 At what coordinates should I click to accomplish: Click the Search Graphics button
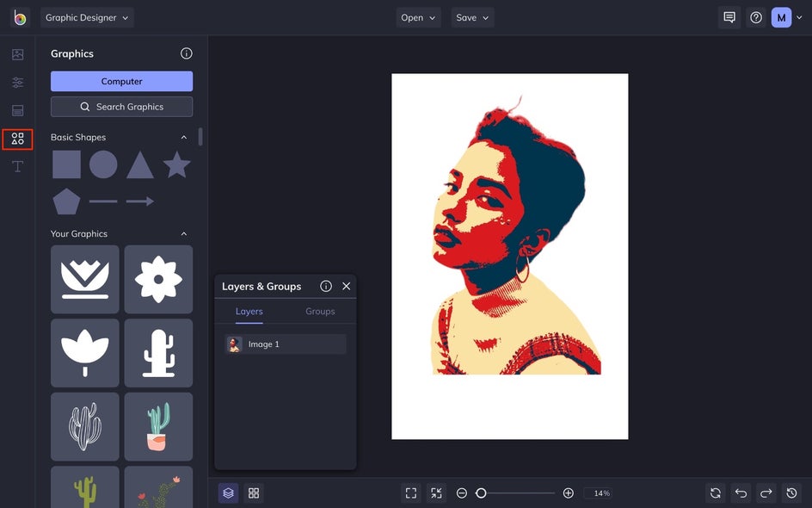(121, 107)
